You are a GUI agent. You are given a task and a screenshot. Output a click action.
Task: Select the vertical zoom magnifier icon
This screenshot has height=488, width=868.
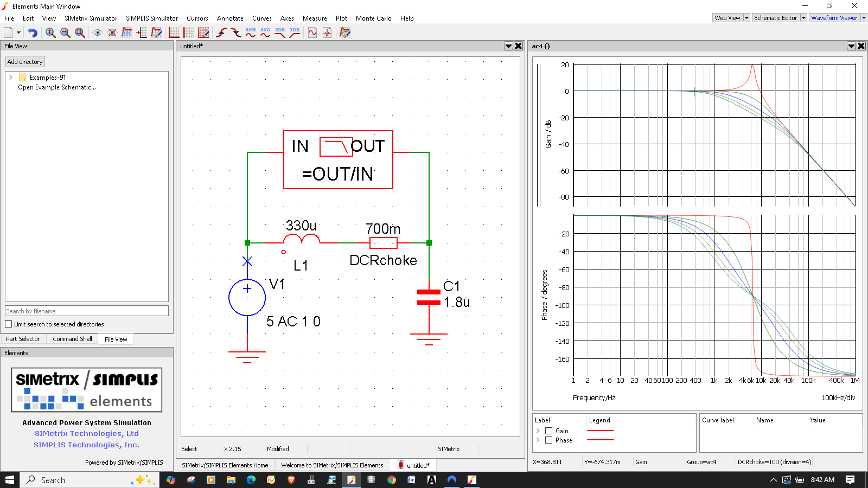point(50,33)
